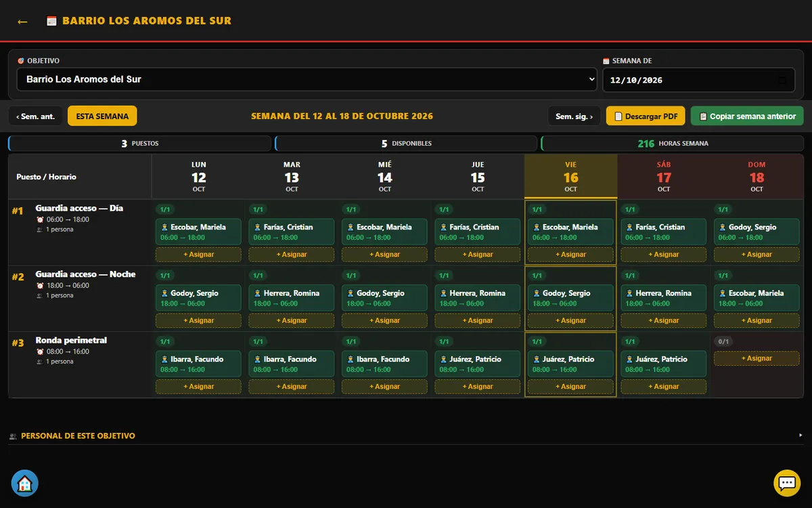Click the Ronda perimetral row label
The height and width of the screenshot is (508, 812).
(x=71, y=340)
